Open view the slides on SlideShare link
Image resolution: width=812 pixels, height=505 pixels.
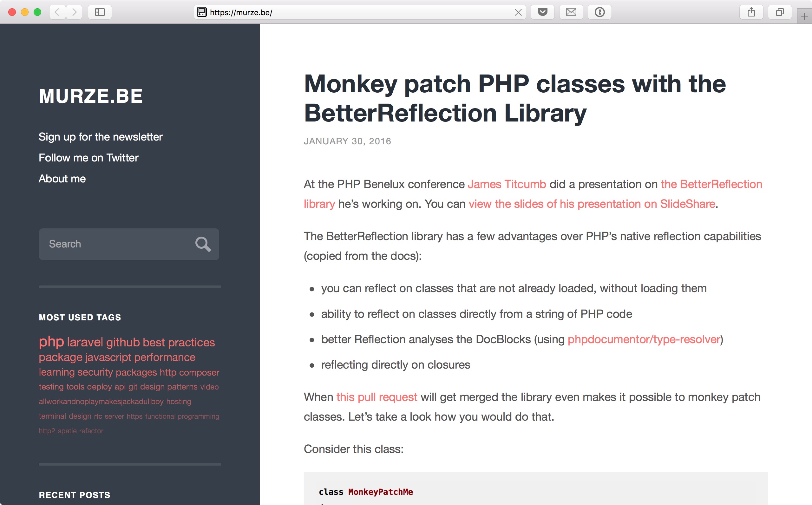tap(592, 204)
